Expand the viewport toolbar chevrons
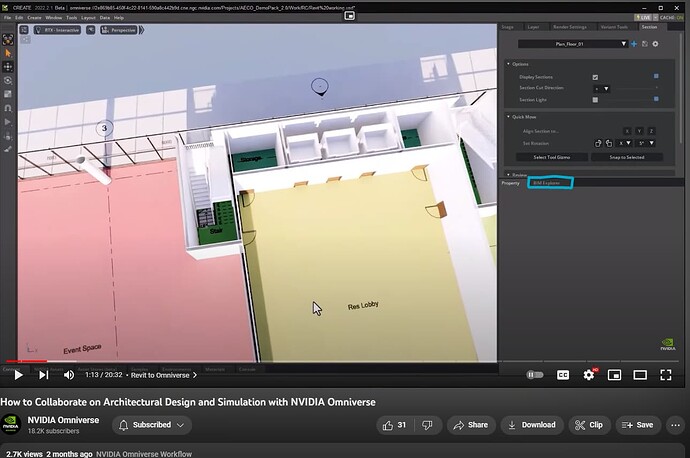This screenshot has height=458, width=690. pos(142,30)
